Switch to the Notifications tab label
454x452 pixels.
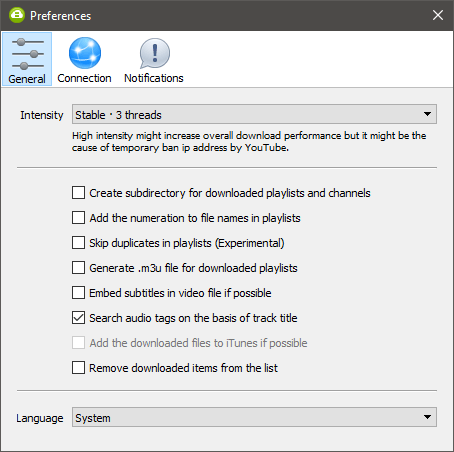154,78
